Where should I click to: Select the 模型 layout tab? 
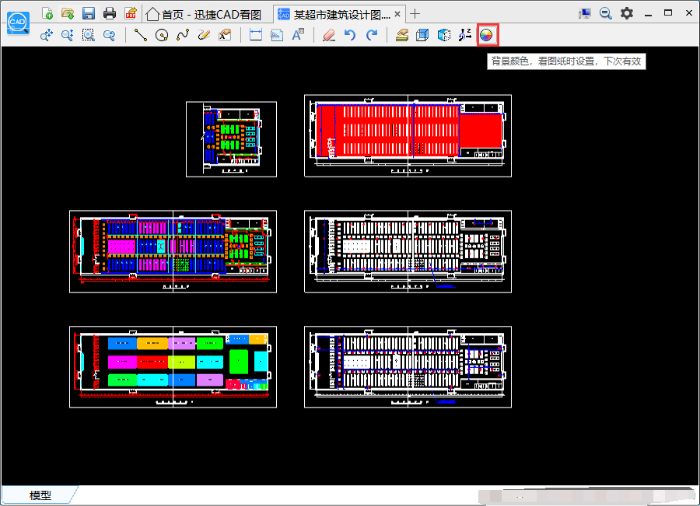point(40,495)
